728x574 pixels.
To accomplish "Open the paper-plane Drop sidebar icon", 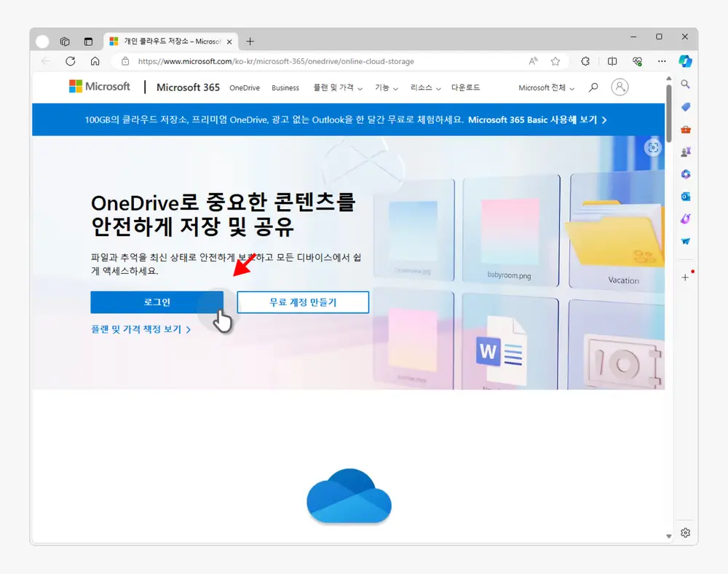I will (x=685, y=241).
